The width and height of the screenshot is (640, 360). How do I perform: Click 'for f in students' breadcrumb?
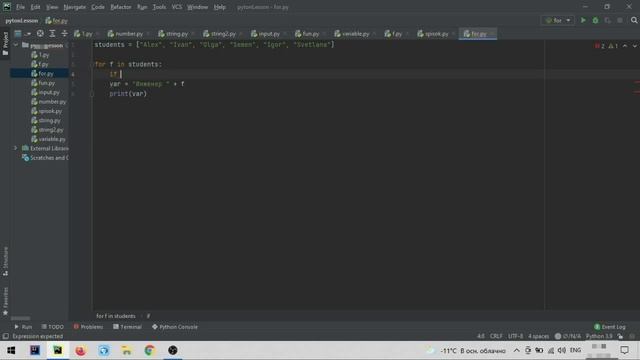point(116,316)
